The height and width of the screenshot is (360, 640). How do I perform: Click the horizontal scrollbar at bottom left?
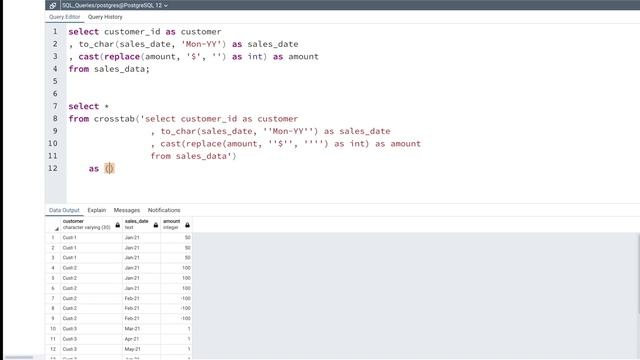coord(19,358)
